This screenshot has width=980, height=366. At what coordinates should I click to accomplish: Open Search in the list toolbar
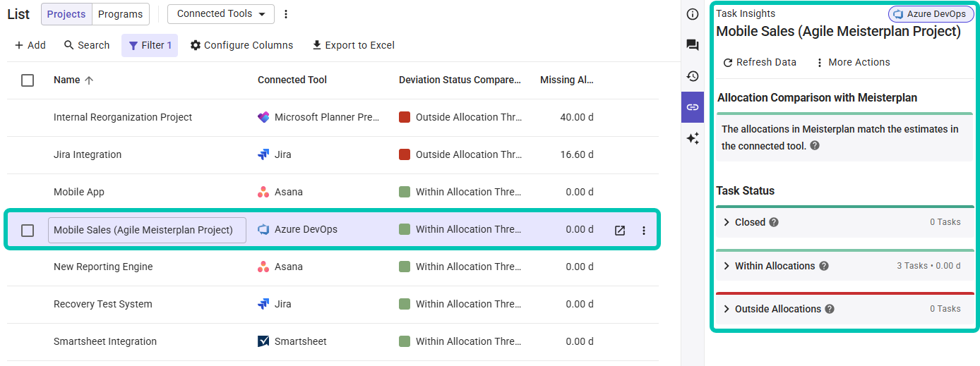point(87,45)
